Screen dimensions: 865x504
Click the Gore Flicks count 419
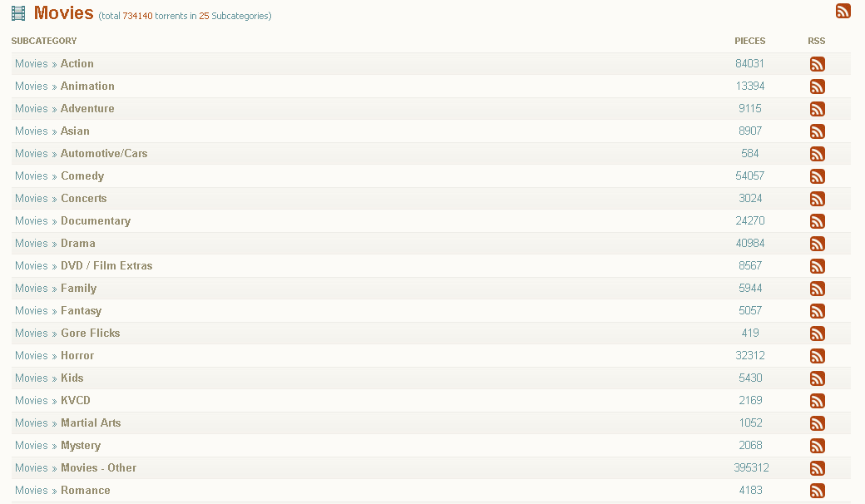pos(750,333)
